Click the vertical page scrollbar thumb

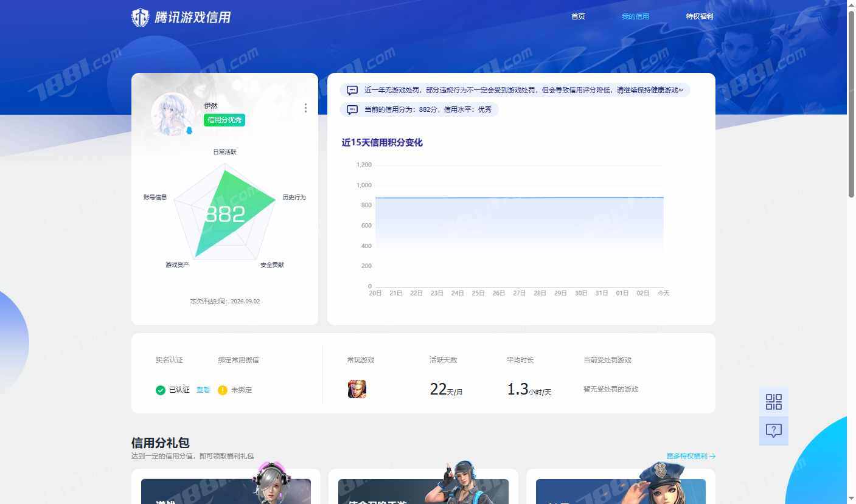click(x=852, y=104)
